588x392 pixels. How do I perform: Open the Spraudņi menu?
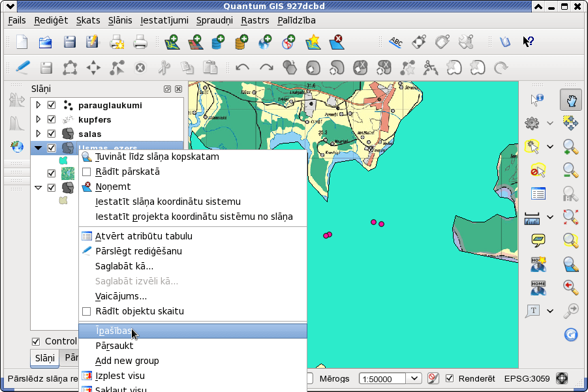(215, 20)
